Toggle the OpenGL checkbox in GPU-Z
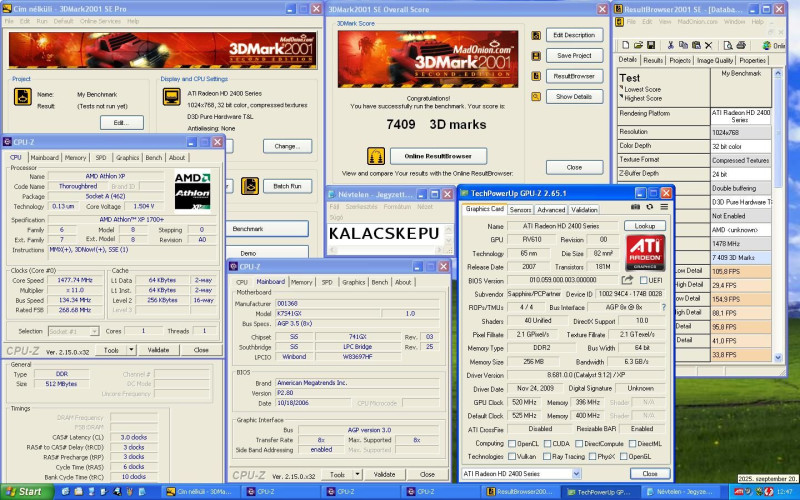 (623, 457)
